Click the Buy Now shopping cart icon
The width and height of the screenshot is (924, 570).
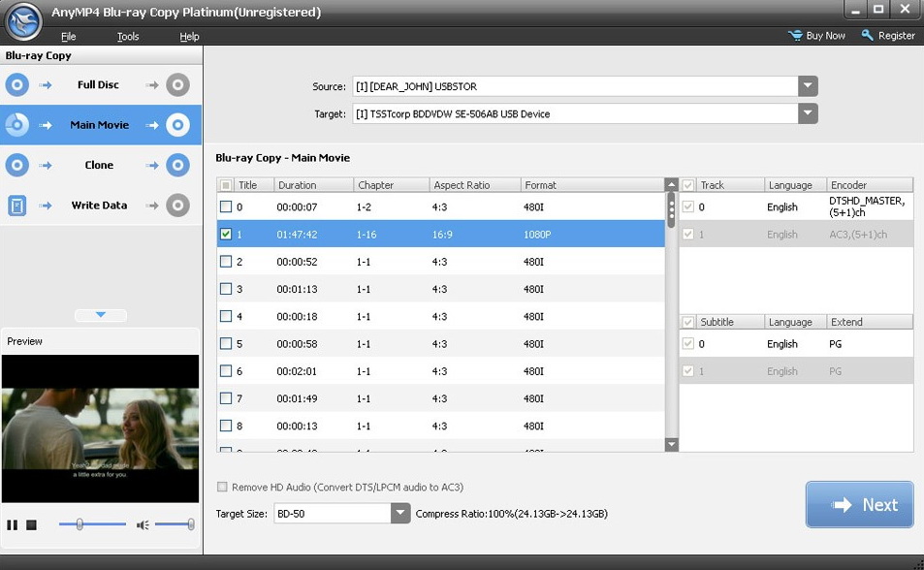pos(796,35)
